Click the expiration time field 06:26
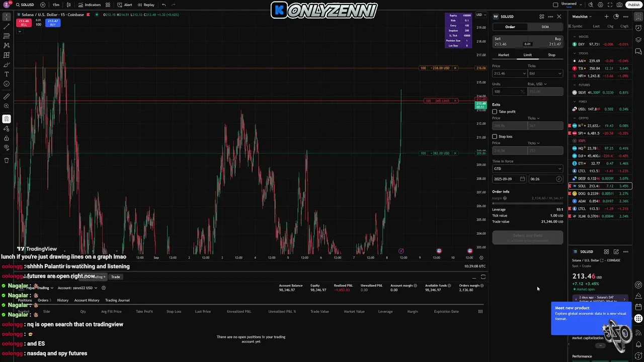The height and width of the screenshot is (362, 644). [x=545, y=179]
